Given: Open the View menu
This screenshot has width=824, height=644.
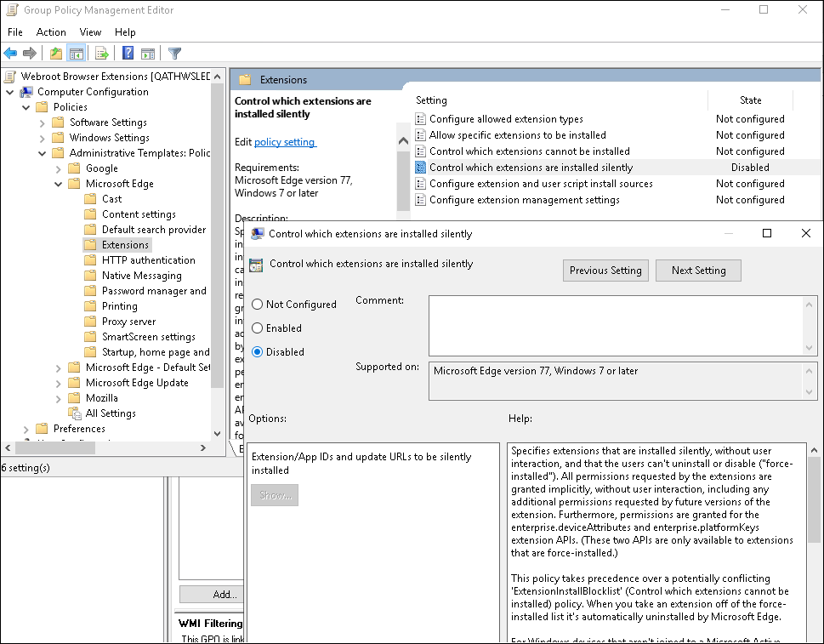Looking at the screenshot, I should tap(90, 31).
